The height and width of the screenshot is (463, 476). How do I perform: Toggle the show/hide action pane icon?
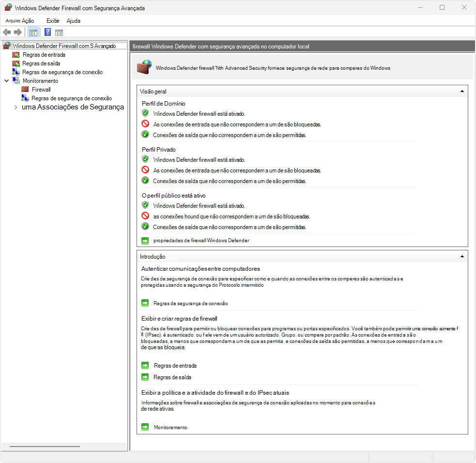point(59,32)
